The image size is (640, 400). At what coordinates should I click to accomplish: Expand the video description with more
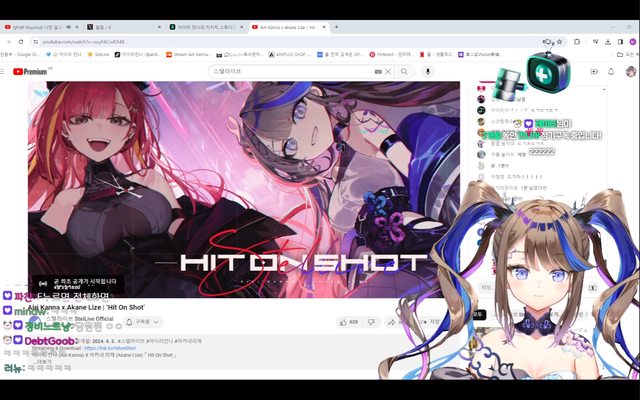43,362
